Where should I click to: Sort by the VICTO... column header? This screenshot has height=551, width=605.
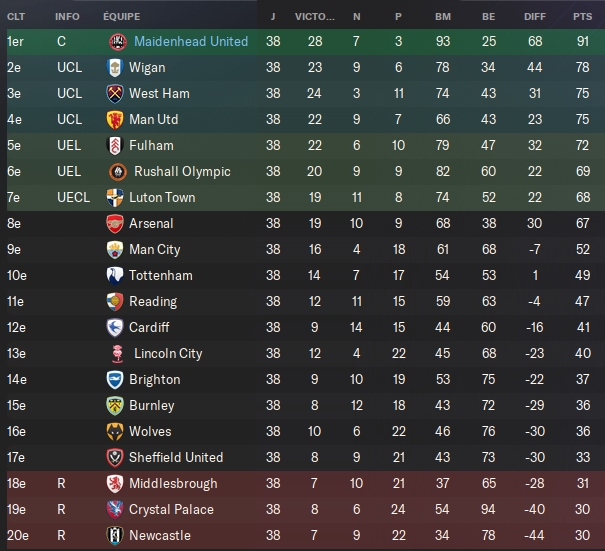(315, 17)
